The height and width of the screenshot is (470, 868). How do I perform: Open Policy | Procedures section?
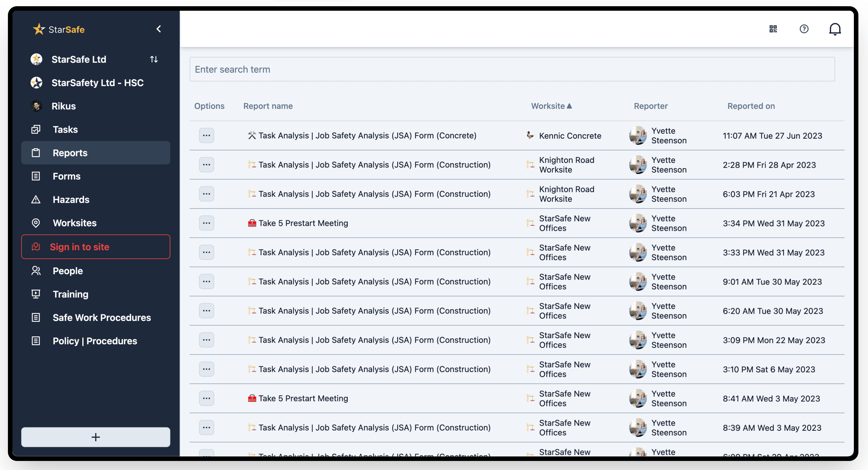tap(95, 341)
